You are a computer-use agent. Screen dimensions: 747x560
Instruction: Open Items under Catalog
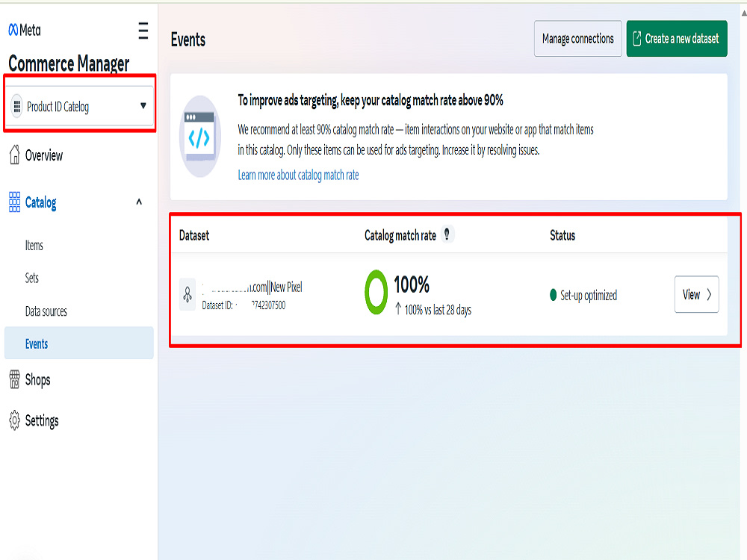point(34,246)
